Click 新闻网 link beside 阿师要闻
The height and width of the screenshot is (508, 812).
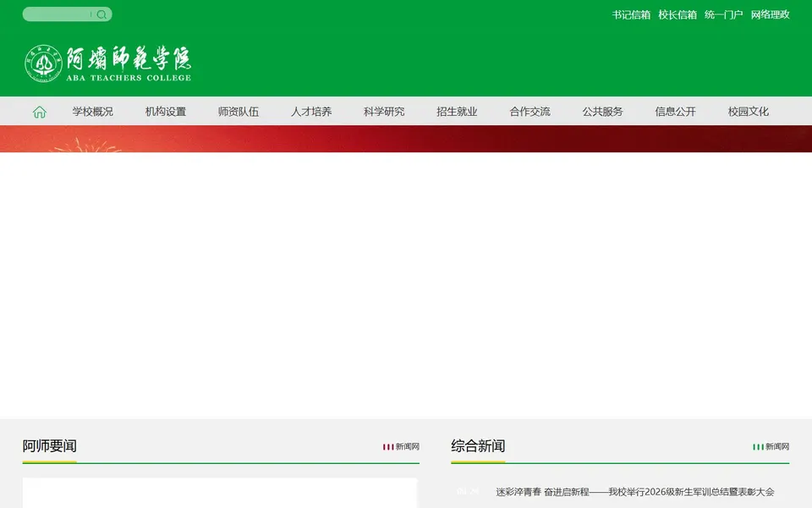[401, 446]
